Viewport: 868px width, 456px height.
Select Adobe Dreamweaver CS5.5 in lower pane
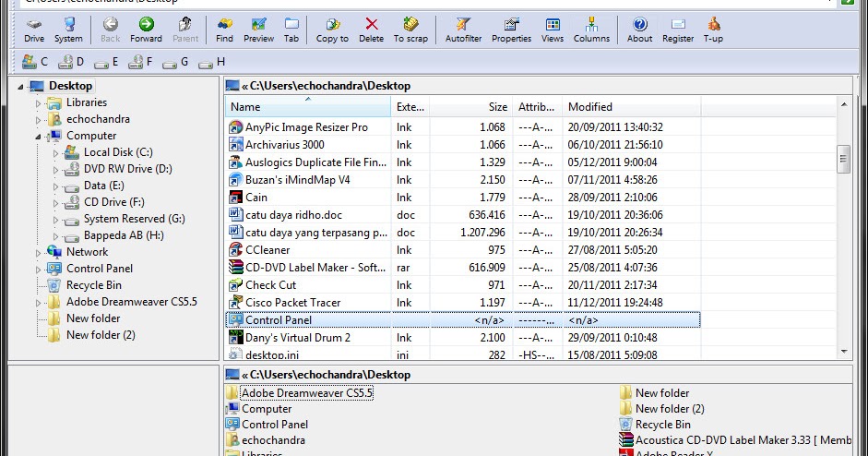[x=306, y=393]
